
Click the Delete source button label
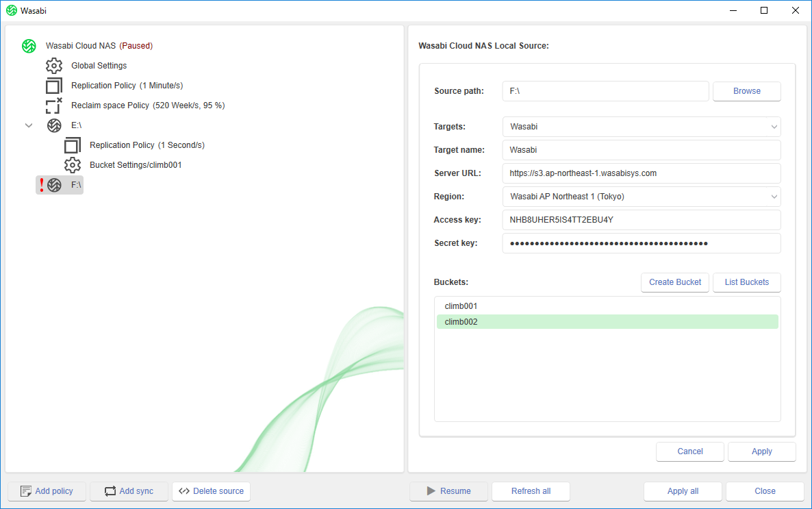(x=218, y=491)
